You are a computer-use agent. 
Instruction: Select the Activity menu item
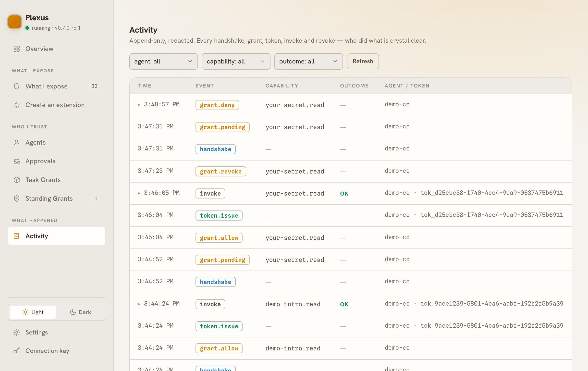pyautogui.click(x=57, y=236)
